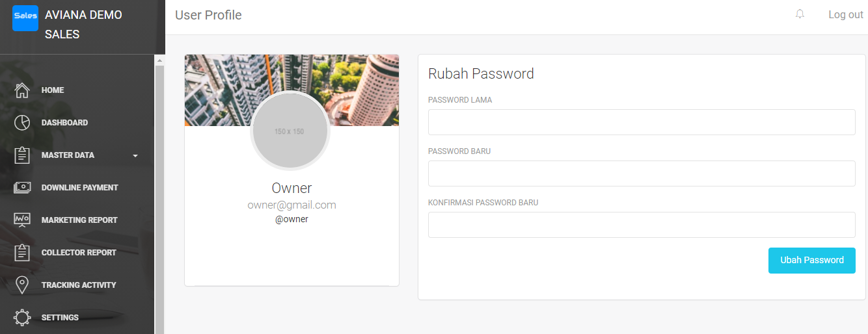Expand the Master Data dropdown arrow
Screen dimensions: 868x334
click(x=135, y=156)
